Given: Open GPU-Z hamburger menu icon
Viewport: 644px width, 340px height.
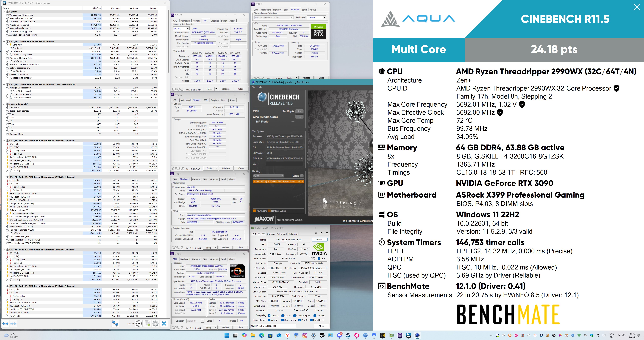Looking at the screenshot, I should coord(327,233).
